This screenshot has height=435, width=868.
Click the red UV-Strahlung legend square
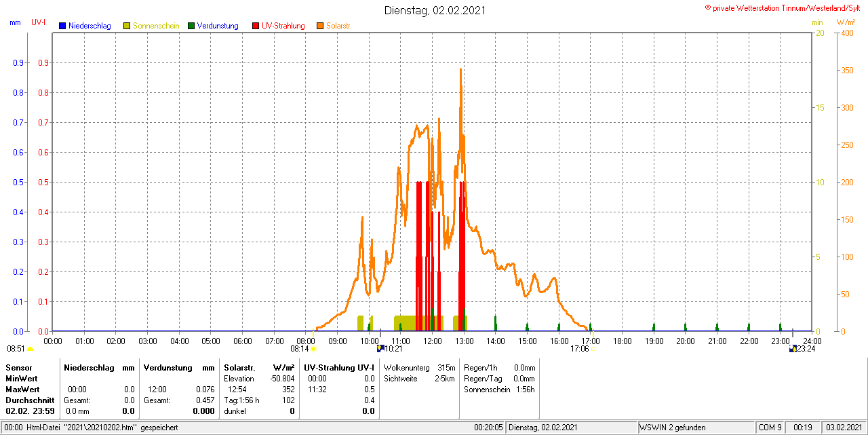click(x=256, y=26)
